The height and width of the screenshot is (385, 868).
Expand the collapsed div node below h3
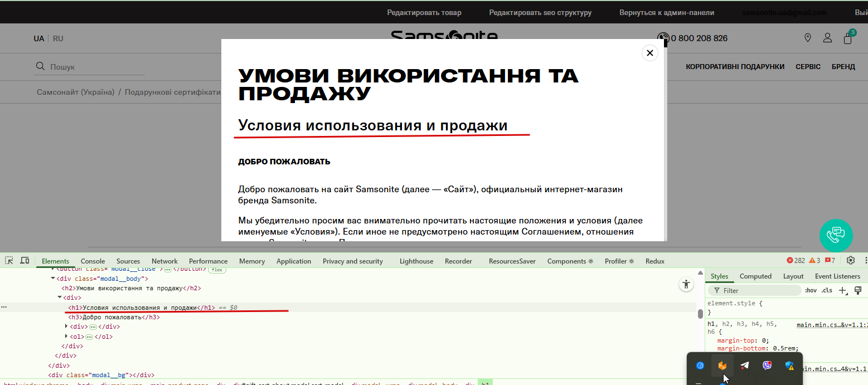(66, 326)
